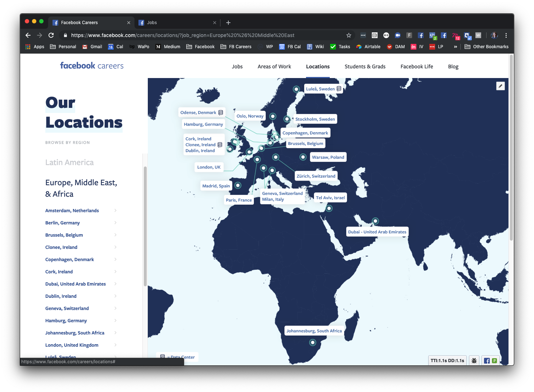Open the Other Bookmarks folder
Screen dimensions: 534x392
tap(487, 47)
